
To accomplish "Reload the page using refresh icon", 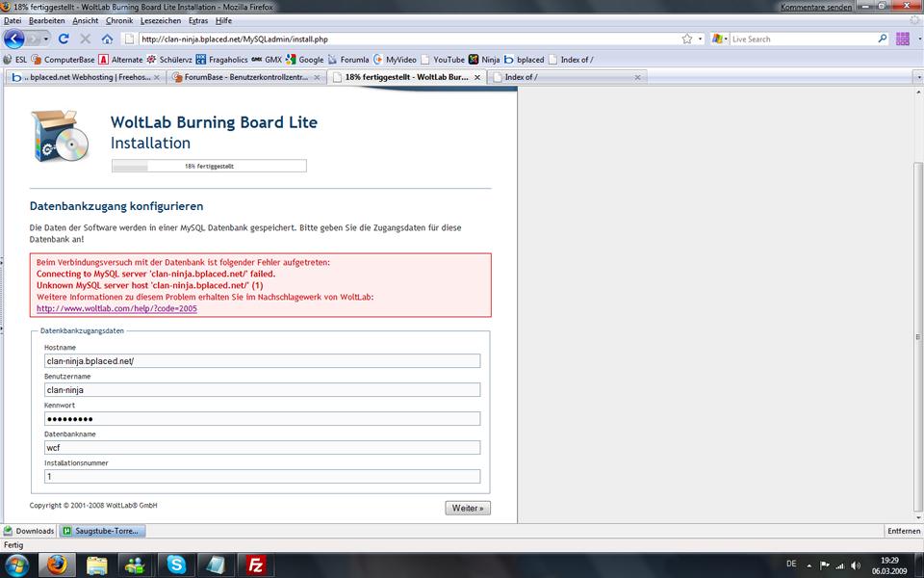I will pos(64,39).
